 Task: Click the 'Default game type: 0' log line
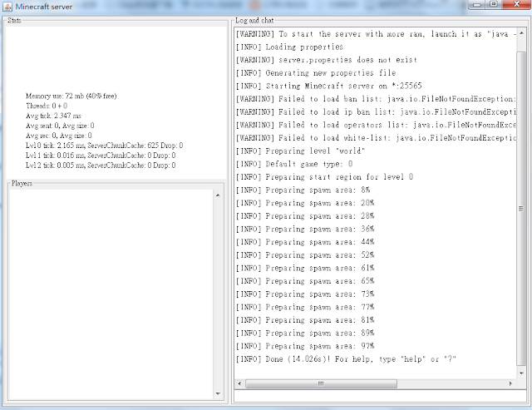tap(294, 164)
